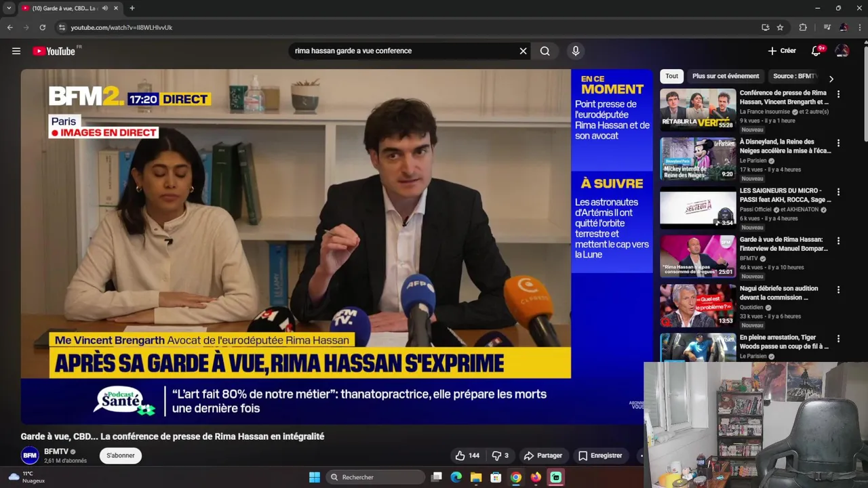Save the video with Enregistrer
Screen dimensions: 868x488
coord(600,455)
